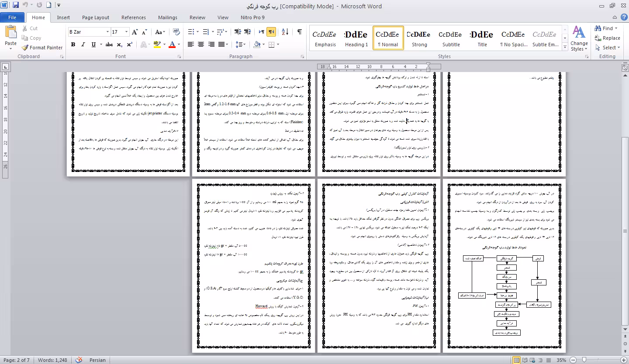Set left-to-right text direction
The width and height of the screenshot is (629, 364).
[261, 32]
